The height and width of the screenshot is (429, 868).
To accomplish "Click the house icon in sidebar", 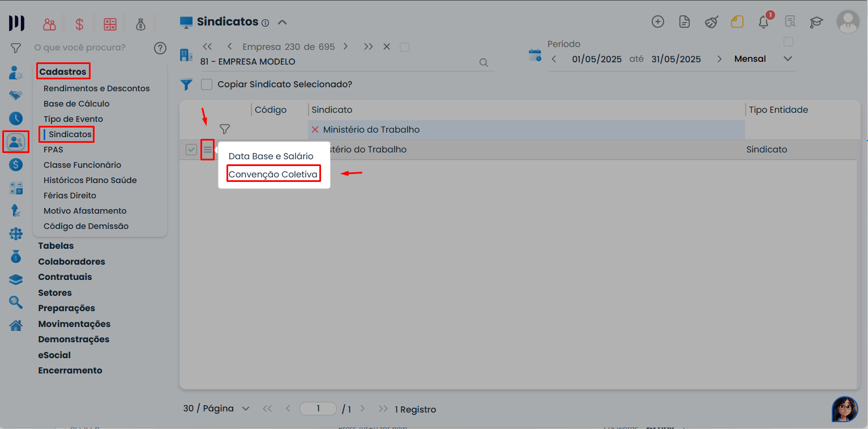I will (x=16, y=325).
